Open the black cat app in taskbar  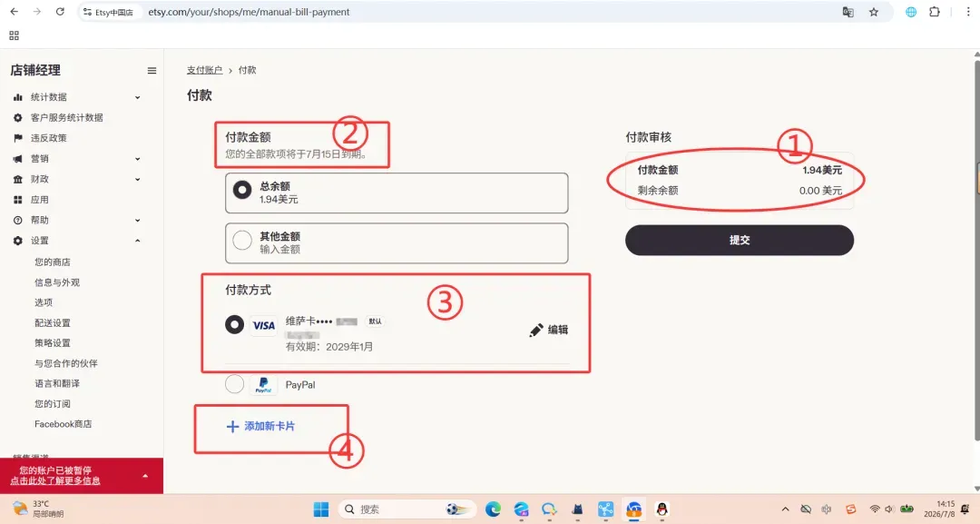pyautogui.click(x=577, y=509)
